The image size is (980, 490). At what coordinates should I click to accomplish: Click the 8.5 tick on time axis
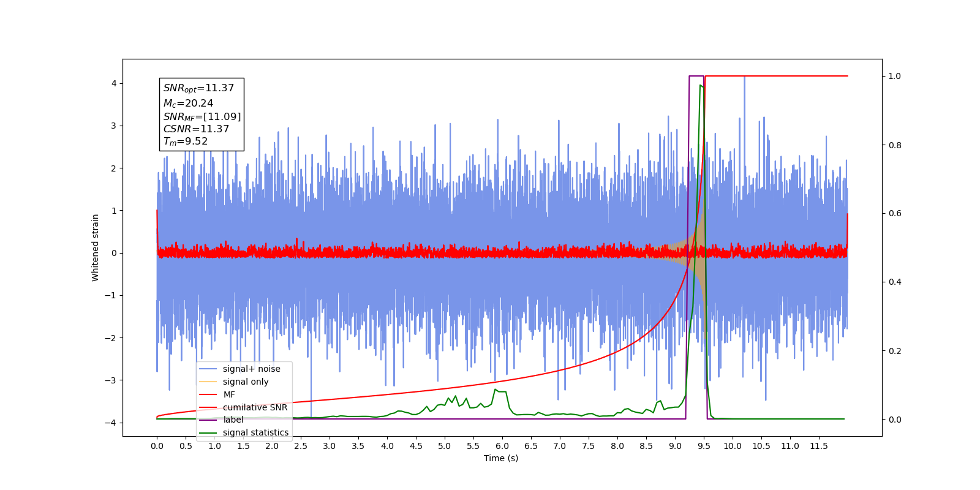point(646,446)
